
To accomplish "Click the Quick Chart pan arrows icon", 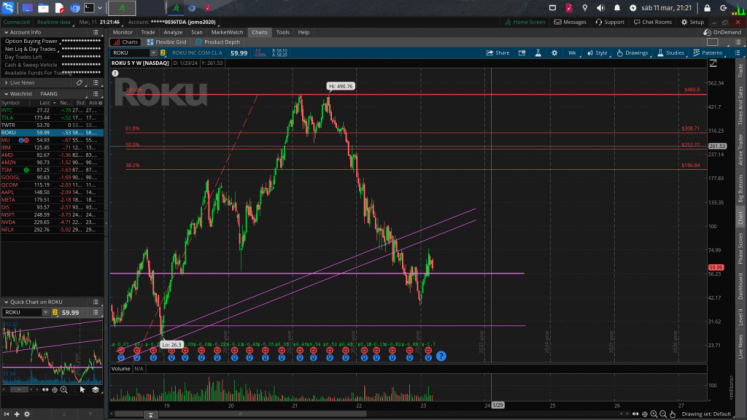I will pyautogui.click(x=45, y=390).
